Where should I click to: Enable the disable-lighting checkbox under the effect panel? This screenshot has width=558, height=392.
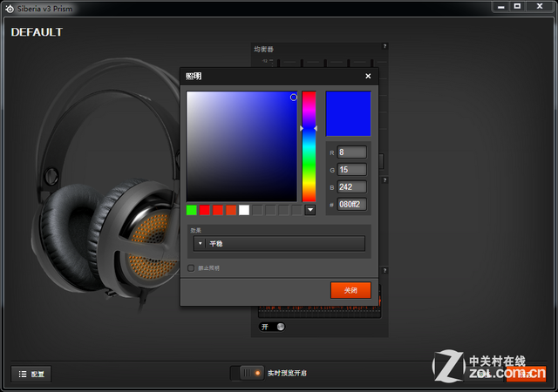[x=191, y=267]
